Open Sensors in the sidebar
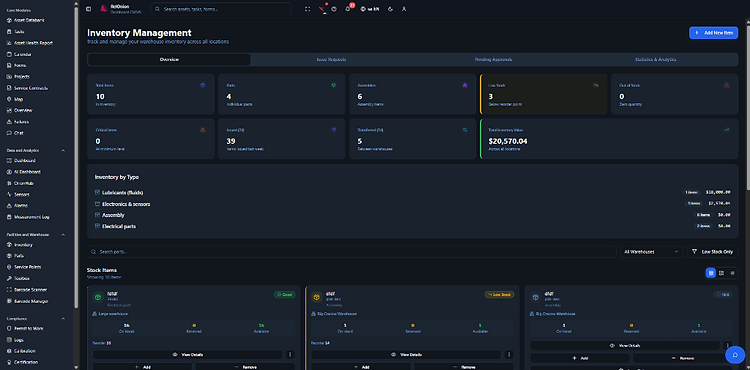Image resolution: width=750 pixels, height=370 pixels. pyautogui.click(x=18, y=194)
